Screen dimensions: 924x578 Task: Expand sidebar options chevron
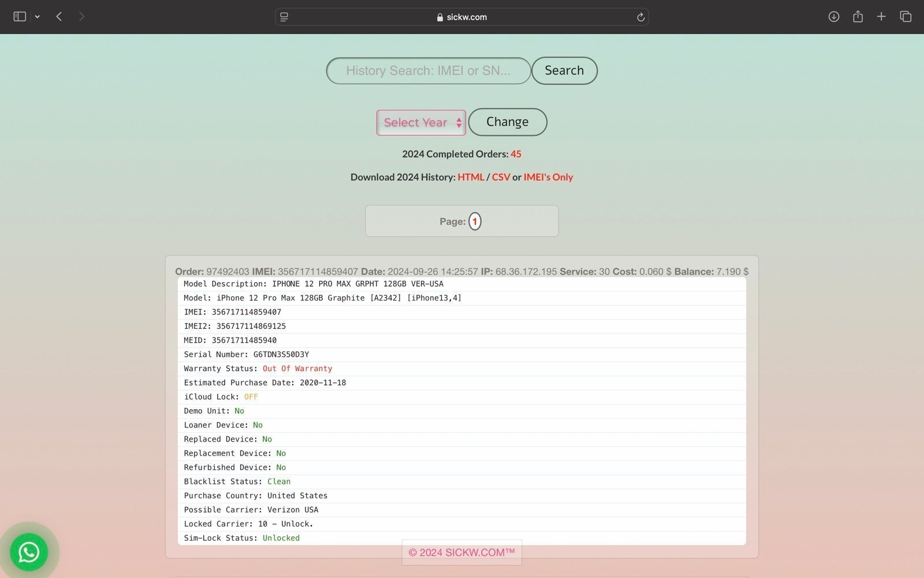(38, 17)
